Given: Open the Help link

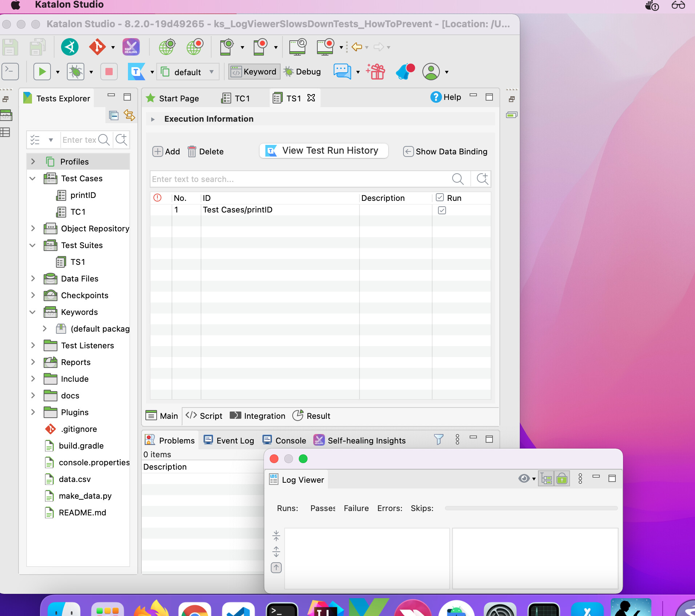Looking at the screenshot, I should [446, 97].
